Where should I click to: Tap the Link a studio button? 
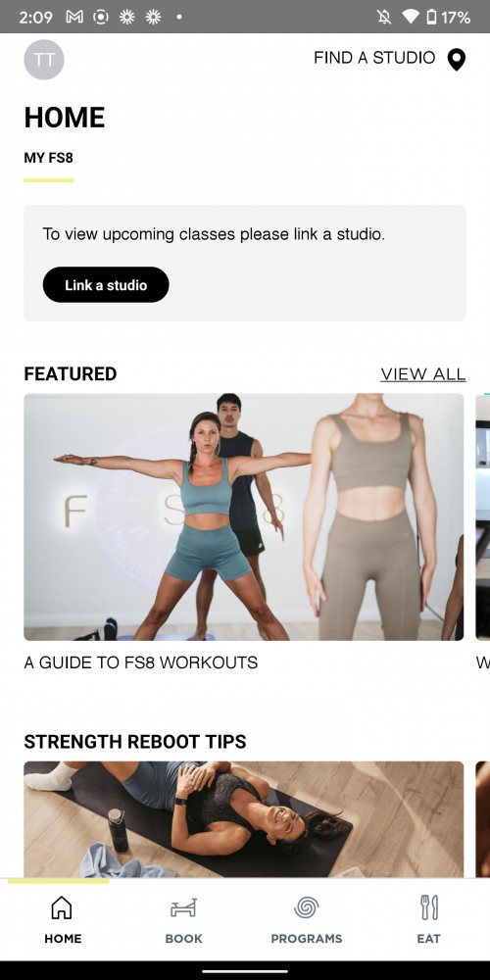click(106, 285)
